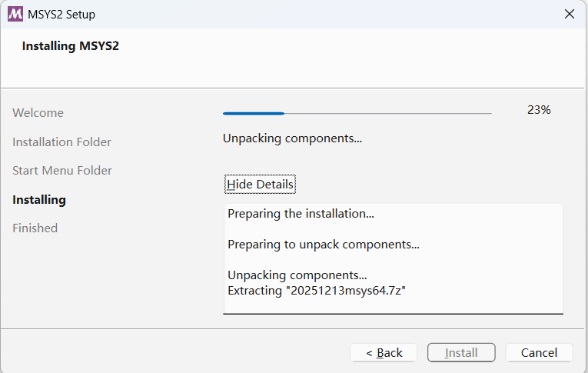Click the 'Preparing the installation...' log line

301,214
